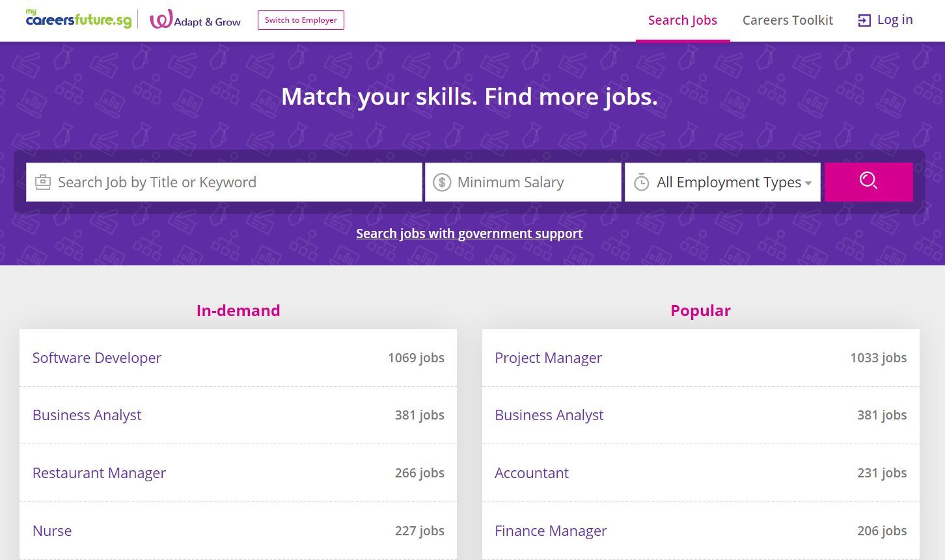The image size is (945, 560).
Task: Click the dollar sign salary icon
Action: coord(442,182)
